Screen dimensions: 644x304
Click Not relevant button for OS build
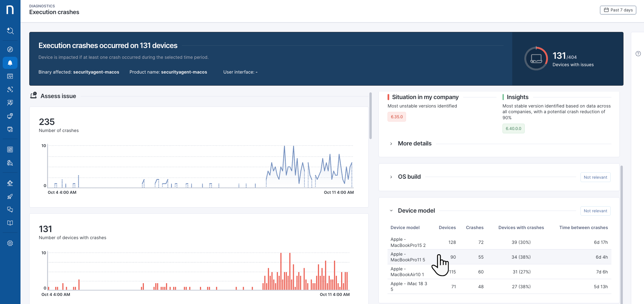point(595,177)
